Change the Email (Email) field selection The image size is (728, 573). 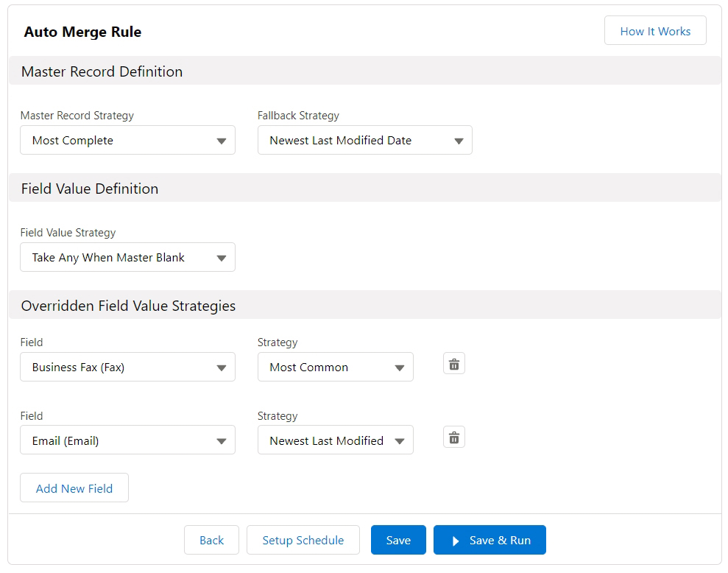click(x=127, y=441)
